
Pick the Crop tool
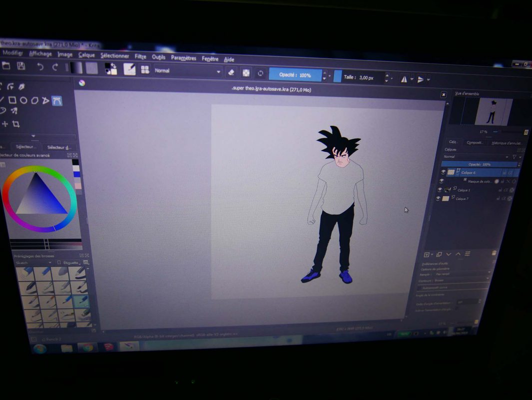tap(16, 124)
